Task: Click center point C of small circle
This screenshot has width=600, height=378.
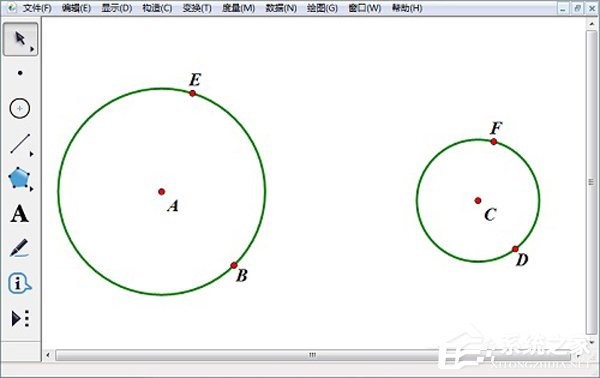Action: click(478, 200)
